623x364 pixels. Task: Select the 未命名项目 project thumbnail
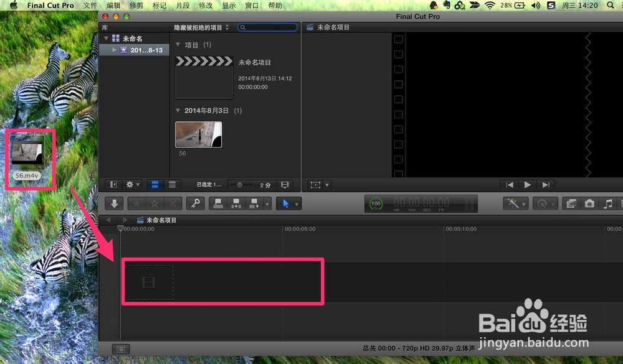[204, 77]
